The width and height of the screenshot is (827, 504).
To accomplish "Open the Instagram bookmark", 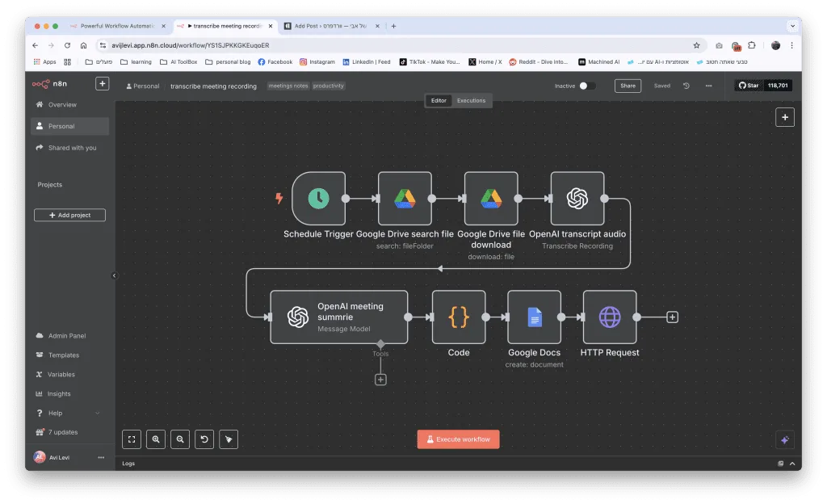I will click(317, 61).
